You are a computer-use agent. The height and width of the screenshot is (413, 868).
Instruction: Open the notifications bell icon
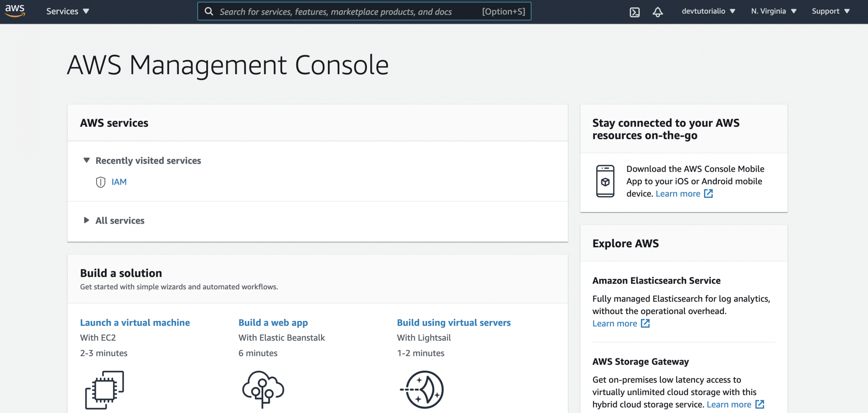[x=657, y=12]
